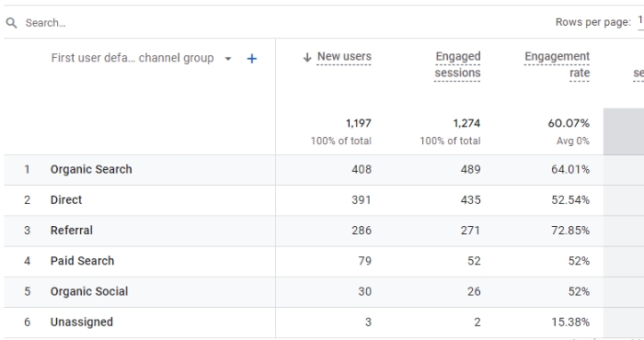
Task: Sort by Engaged sessions column header
Action: (457, 65)
